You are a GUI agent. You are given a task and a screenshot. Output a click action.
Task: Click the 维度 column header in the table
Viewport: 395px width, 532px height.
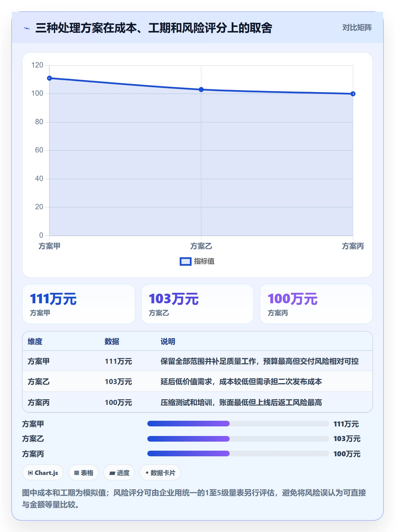tap(35, 342)
